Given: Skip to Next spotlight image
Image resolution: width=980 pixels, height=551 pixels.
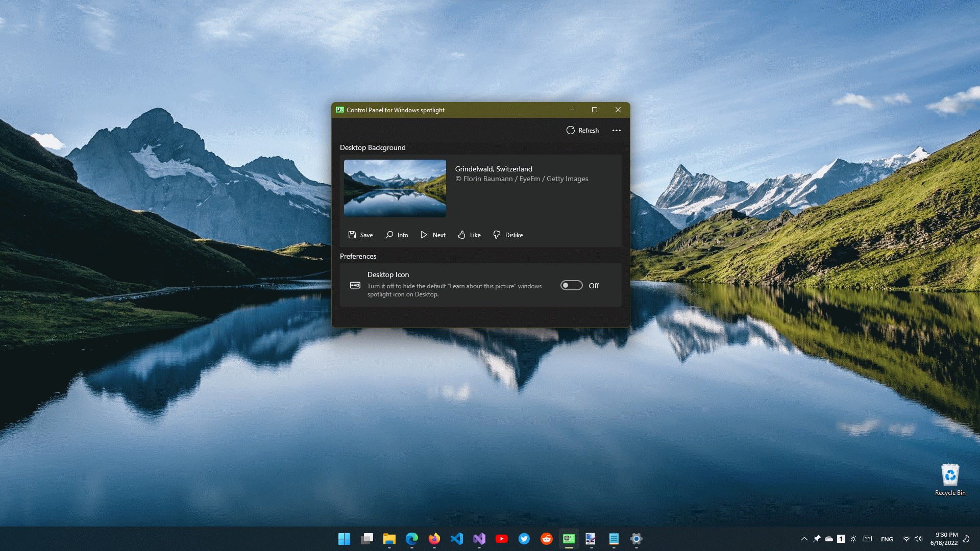Looking at the screenshot, I should tap(433, 235).
